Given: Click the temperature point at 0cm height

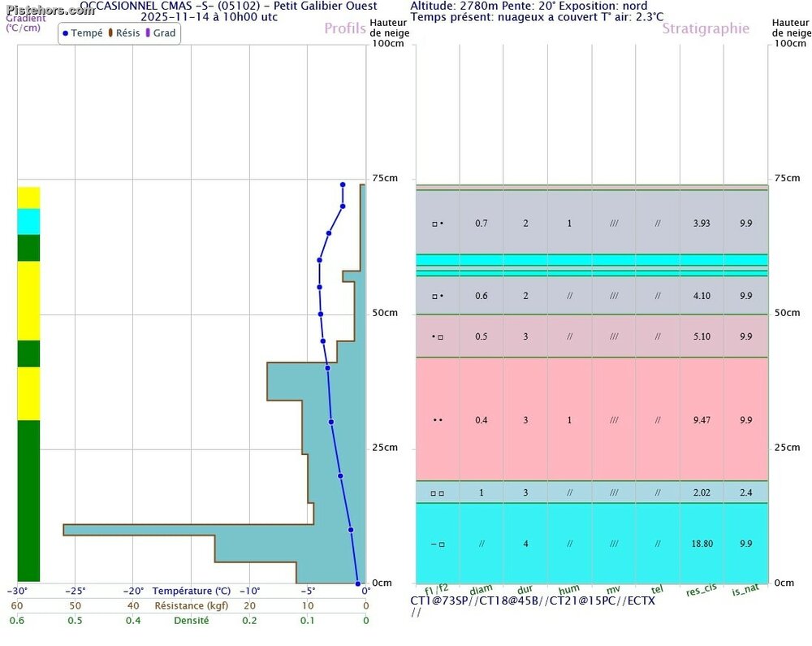Looking at the screenshot, I should 357,583.
